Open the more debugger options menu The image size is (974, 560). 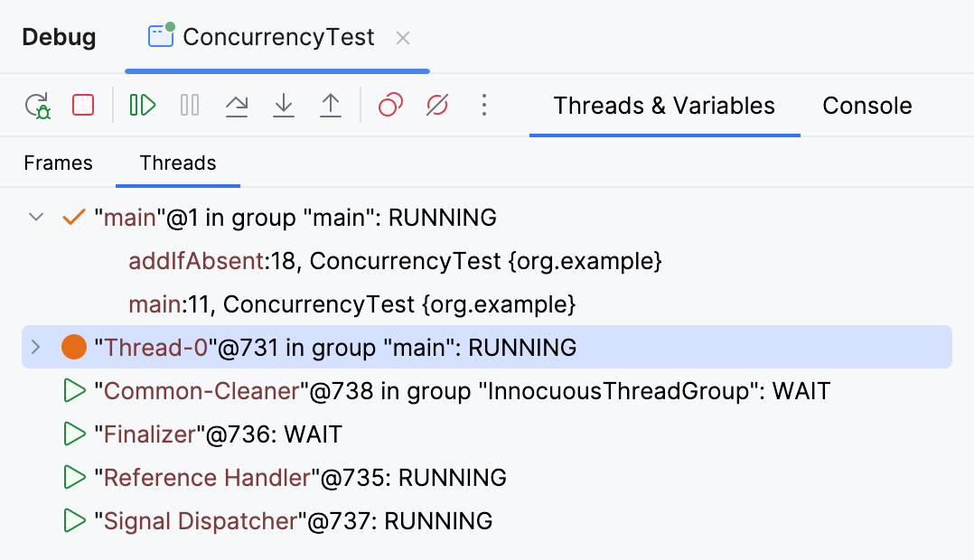484,105
